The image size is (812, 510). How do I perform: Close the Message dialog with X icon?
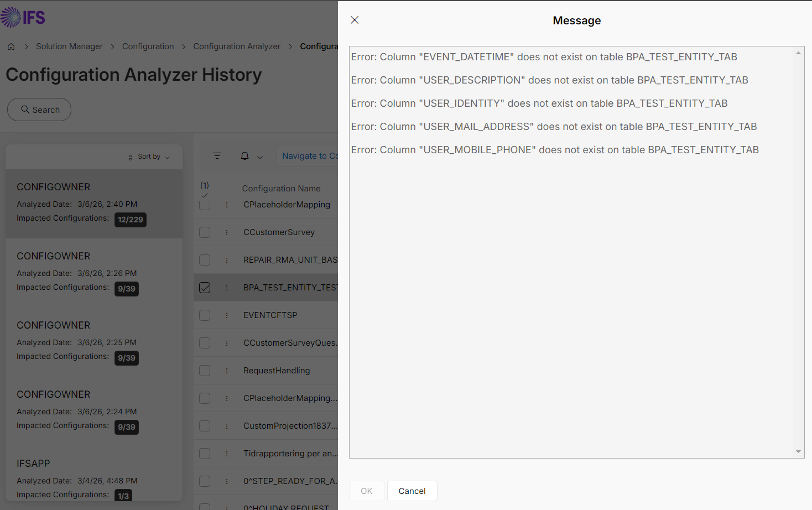coord(355,20)
